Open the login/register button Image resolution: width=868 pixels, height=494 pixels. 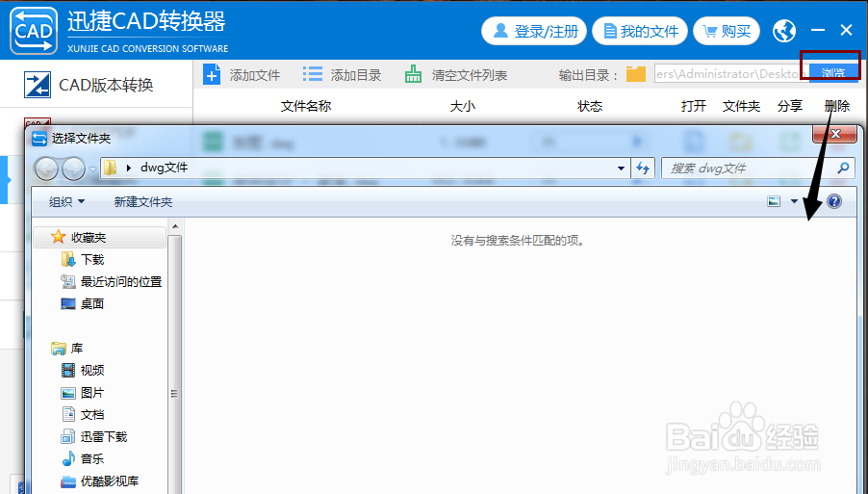point(534,31)
